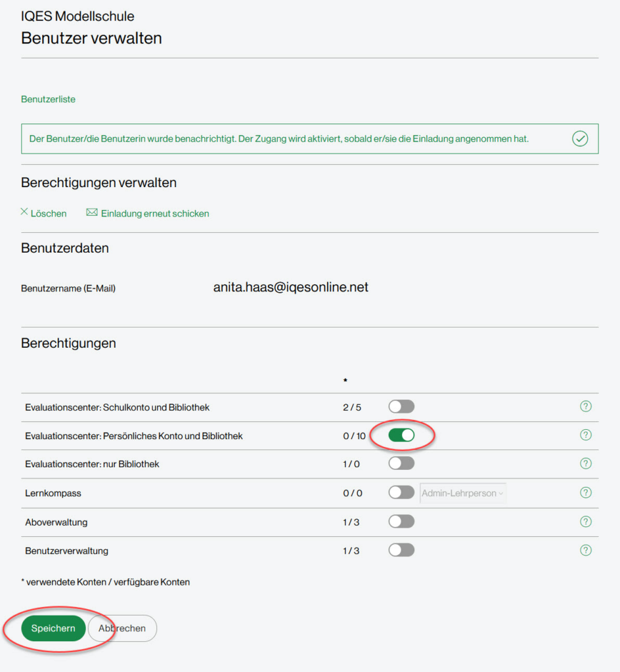This screenshot has height=672, width=620.
Task: Turn on the Lernkompass toggle
Action: click(401, 492)
